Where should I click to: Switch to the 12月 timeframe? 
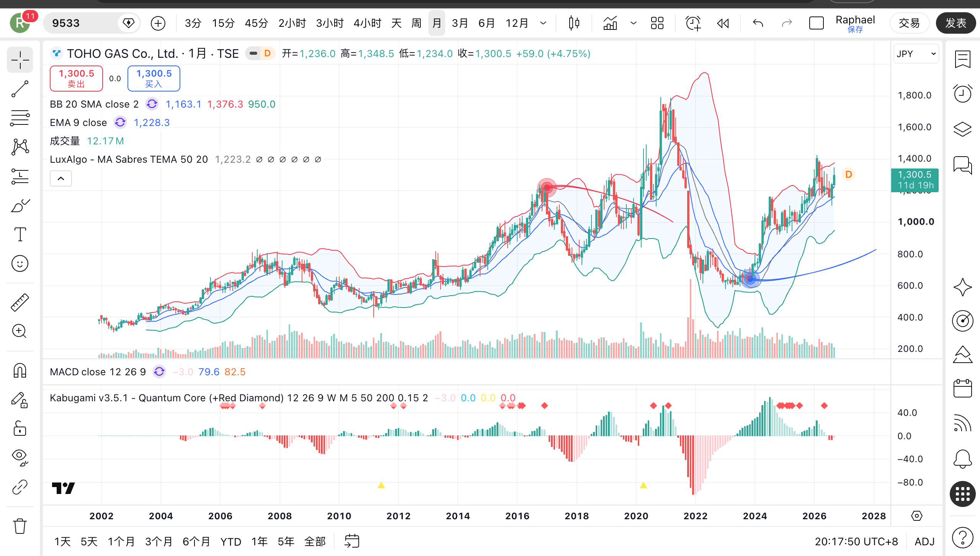click(517, 23)
